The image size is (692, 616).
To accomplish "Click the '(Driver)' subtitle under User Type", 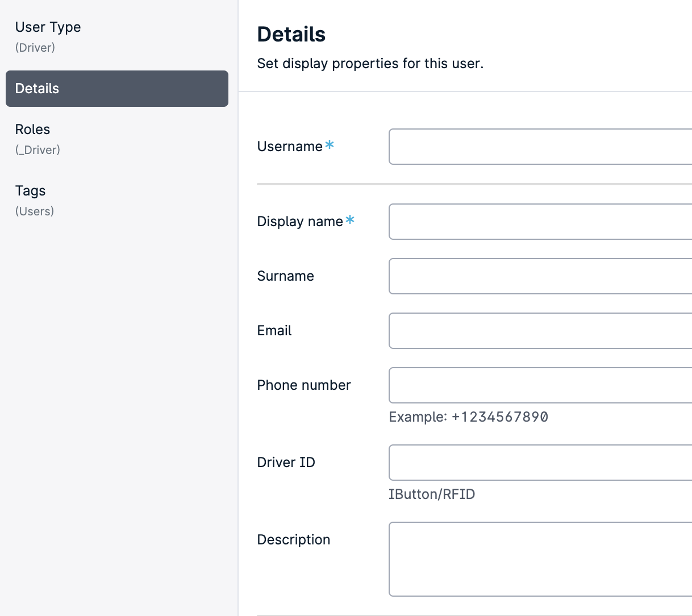I will click(35, 48).
